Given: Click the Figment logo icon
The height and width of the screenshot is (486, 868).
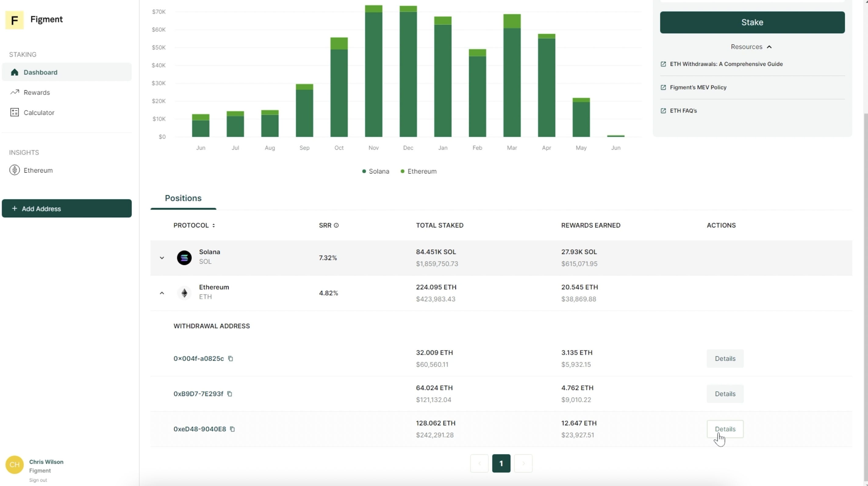Looking at the screenshot, I should pyautogui.click(x=15, y=20).
